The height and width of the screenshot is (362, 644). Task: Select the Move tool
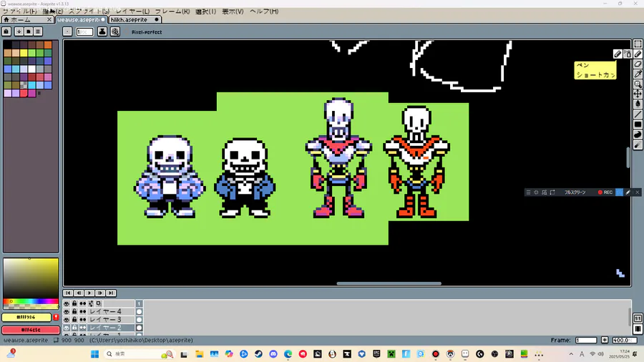(x=638, y=94)
